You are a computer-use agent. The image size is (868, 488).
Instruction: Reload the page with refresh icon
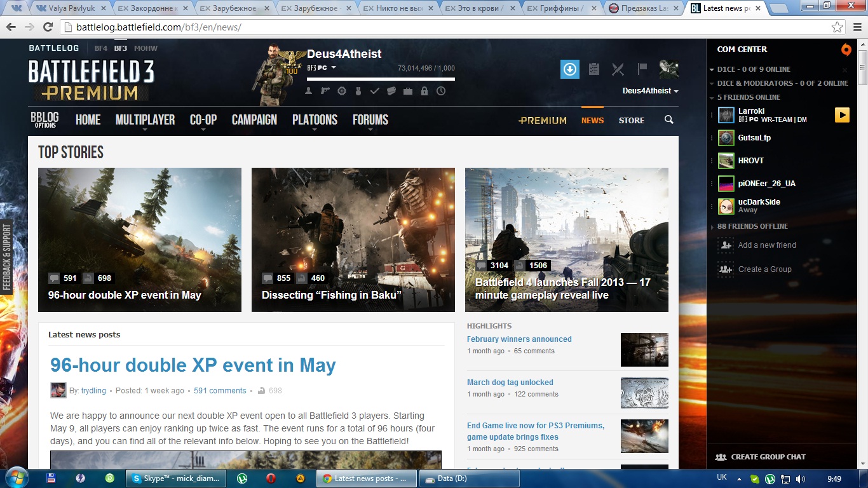coord(48,27)
